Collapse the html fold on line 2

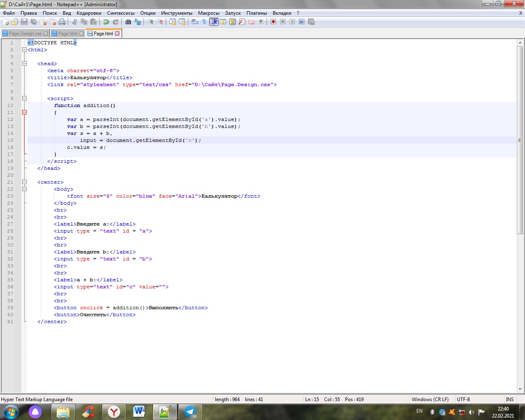click(24, 50)
